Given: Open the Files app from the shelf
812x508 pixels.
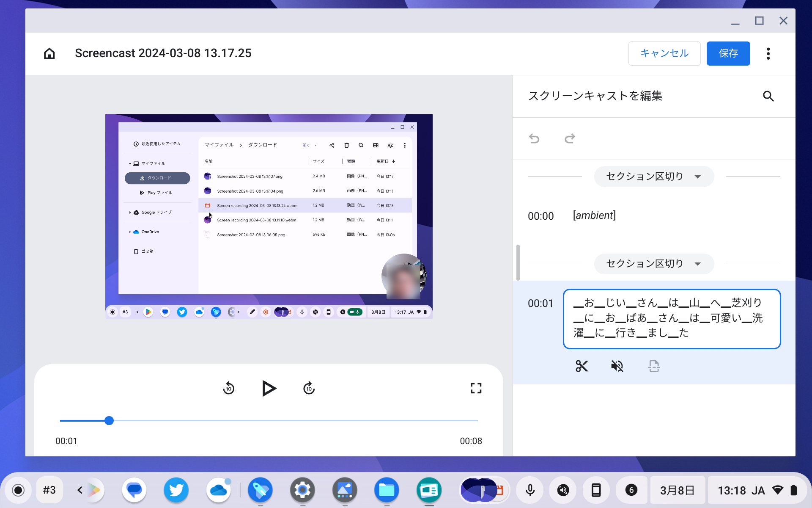Looking at the screenshot, I should (x=386, y=490).
